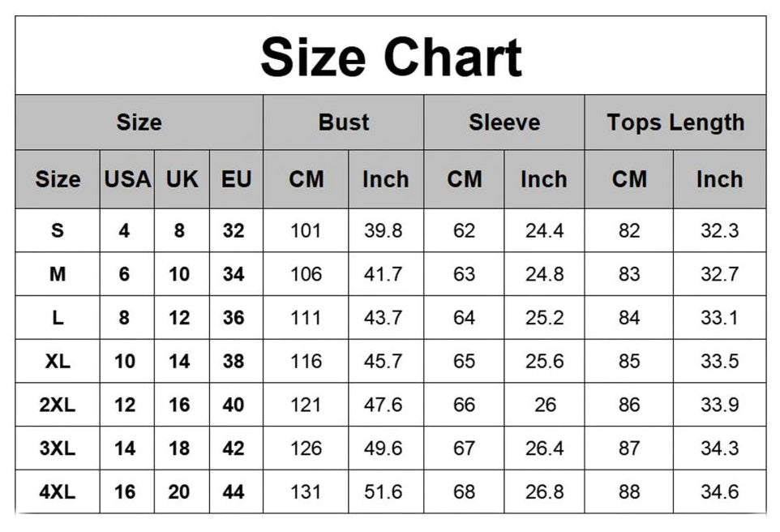Select the 2XL size row label
Image resolution: width=780 pixels, height=532 pixels.
click(58, 405)
